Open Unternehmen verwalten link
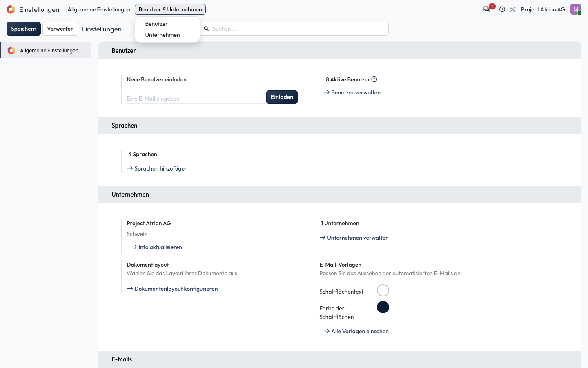The height and width of the screenshot is (368, 588). 354,238
